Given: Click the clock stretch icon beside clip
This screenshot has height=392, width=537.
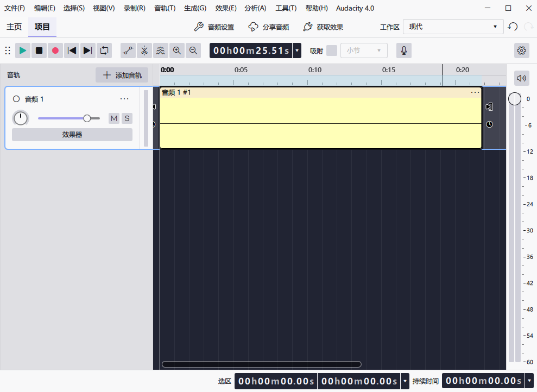Looking at the screenshot, I should (x=490, y=124).
